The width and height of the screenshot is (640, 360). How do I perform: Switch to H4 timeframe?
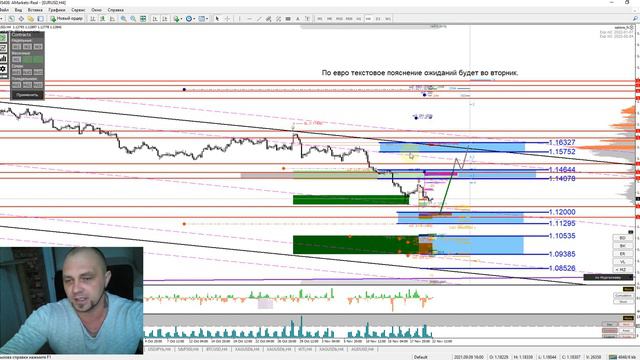click(x=369, y=19)
